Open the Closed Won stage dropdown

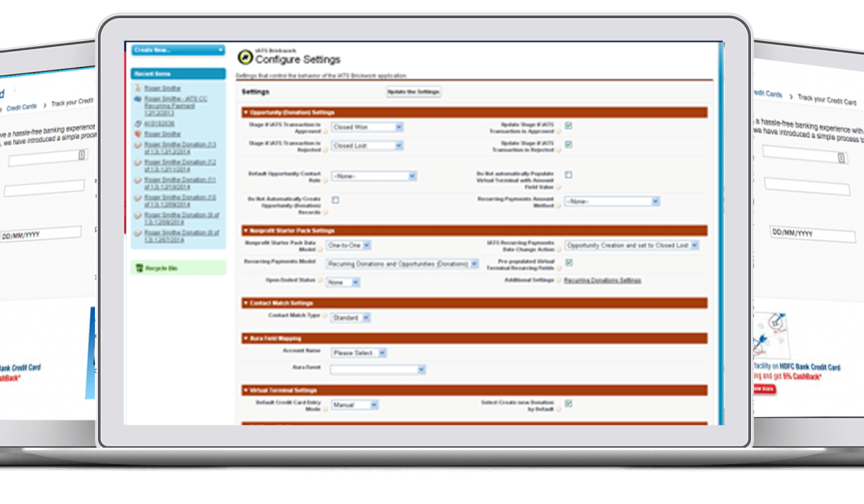[x=367, y=127]
